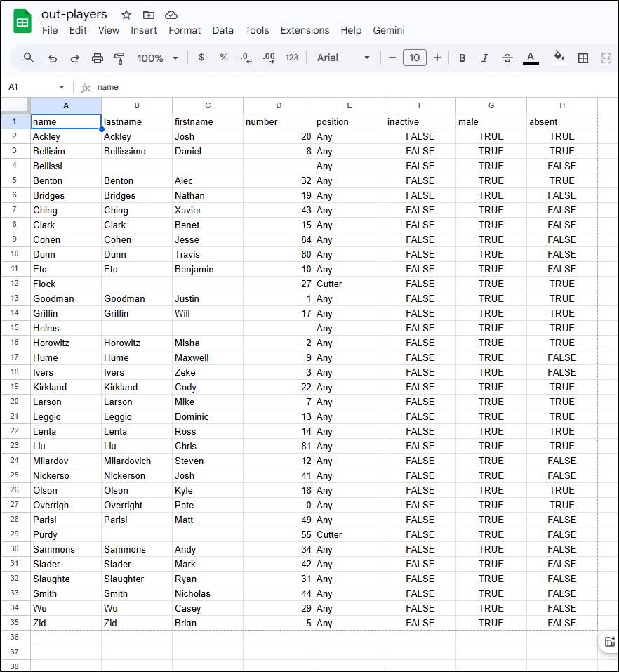Viewport: 619px width, 672px height.
Task: Open the Extensions menu
Action: click(305, 30)
